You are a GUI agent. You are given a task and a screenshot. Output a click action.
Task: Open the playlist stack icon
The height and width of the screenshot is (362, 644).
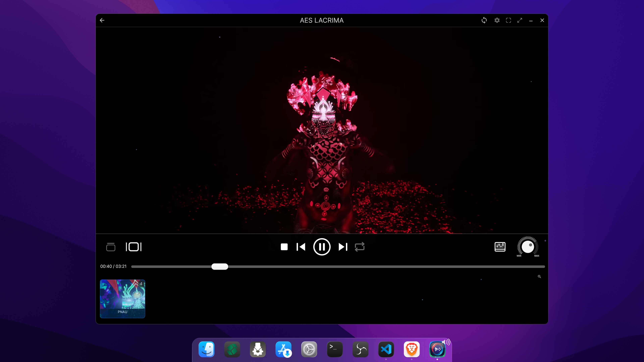point(111,247)
